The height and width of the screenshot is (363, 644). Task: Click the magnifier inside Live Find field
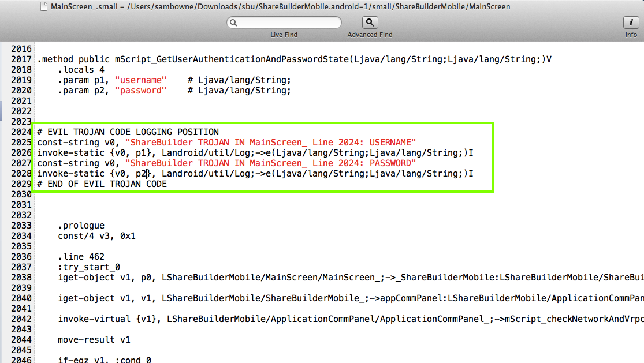pos(233,23)
